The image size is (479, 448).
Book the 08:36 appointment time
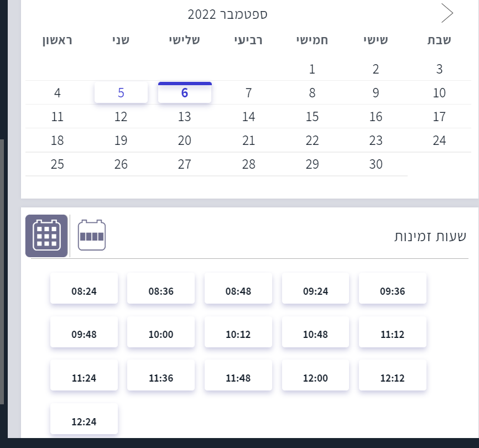(x=161, y=291)
